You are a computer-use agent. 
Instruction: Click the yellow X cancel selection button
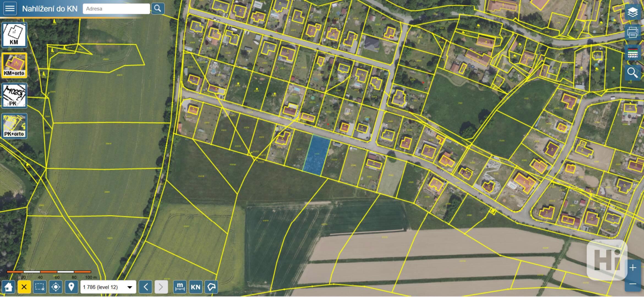pyautogui.click(x=24, y=287)
